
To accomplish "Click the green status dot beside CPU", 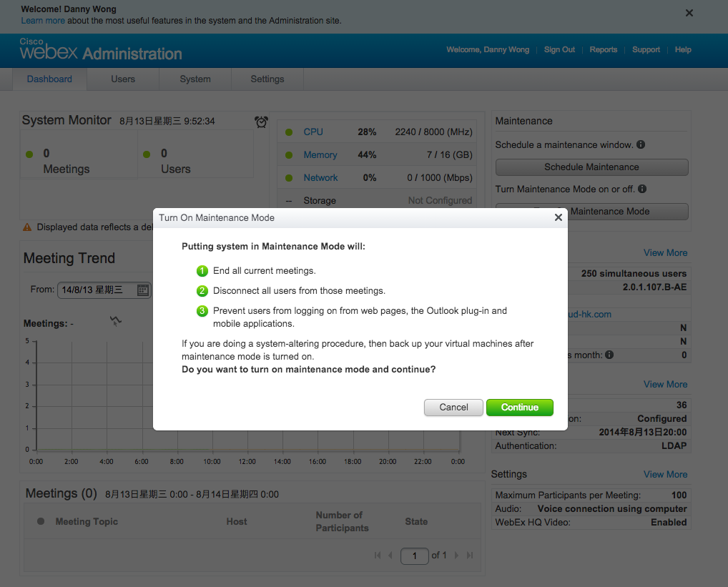I will tap(287, 132).
